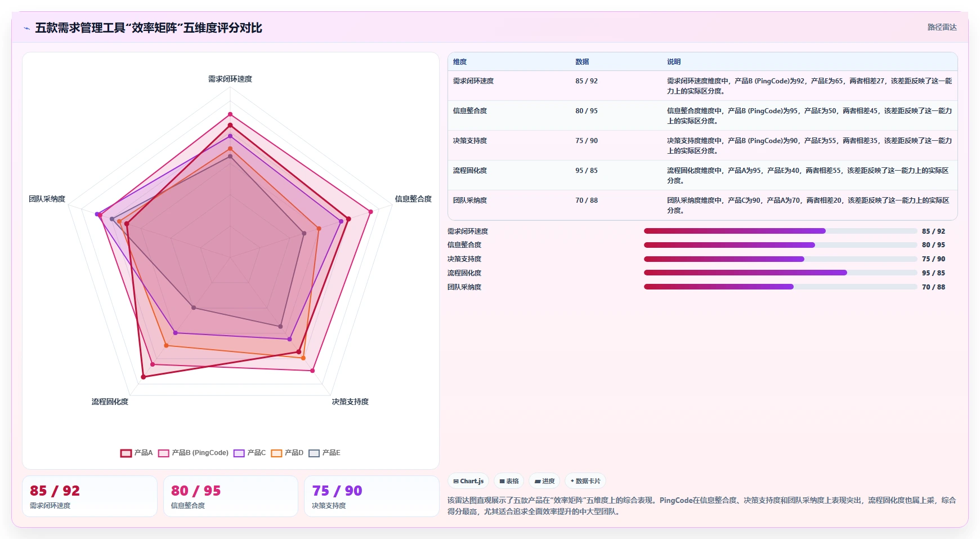This screenshot has height=539, width=980.
Task: Click progress value 70 / 88
Action: click(933, 287)
